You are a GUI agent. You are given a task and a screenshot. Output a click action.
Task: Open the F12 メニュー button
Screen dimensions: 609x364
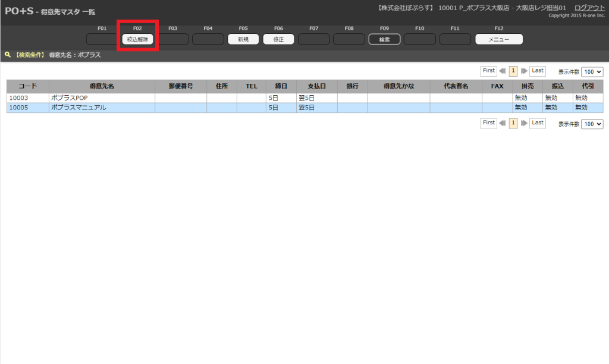[498, 39]
